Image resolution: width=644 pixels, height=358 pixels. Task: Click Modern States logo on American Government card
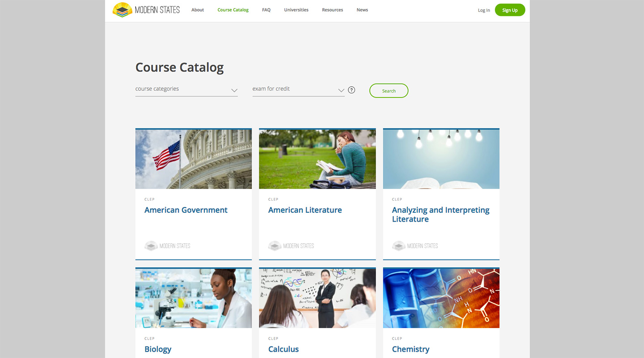[167, 246]
